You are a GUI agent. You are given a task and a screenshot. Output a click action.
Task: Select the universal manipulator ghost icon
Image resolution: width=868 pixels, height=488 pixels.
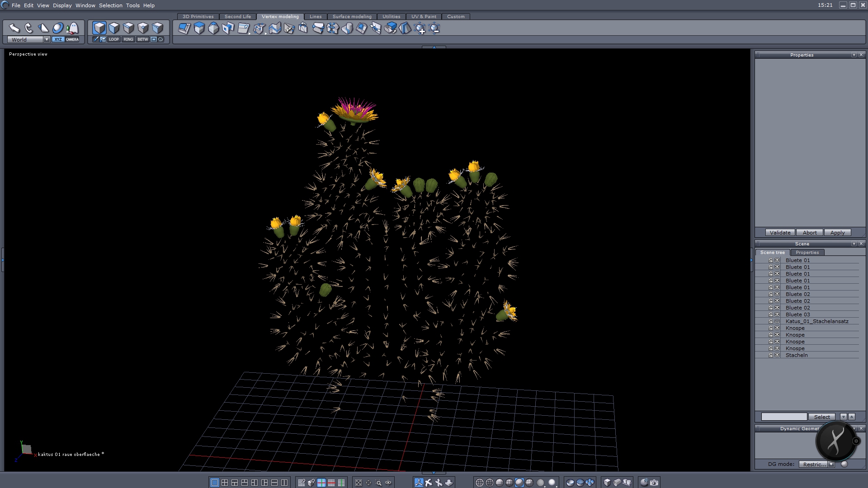tap(72, 28)
